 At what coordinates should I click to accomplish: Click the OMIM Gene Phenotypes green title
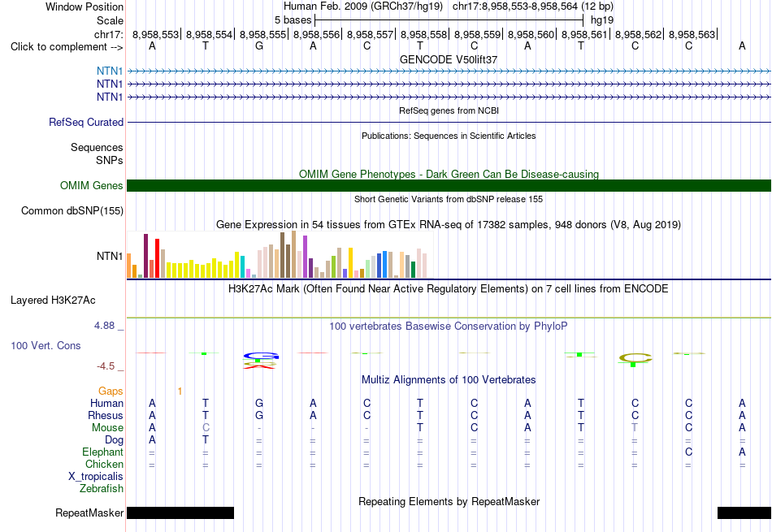[449, 174]
